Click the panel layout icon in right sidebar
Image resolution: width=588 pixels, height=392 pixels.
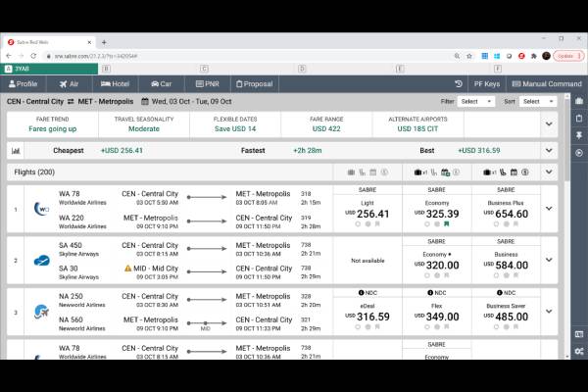click(579, 334)
